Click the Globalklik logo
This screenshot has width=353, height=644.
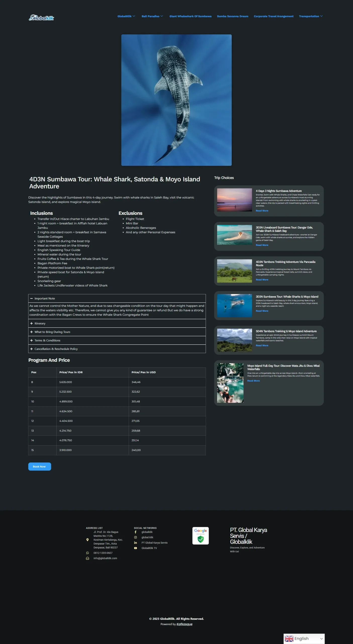click(x=41, y=18)
